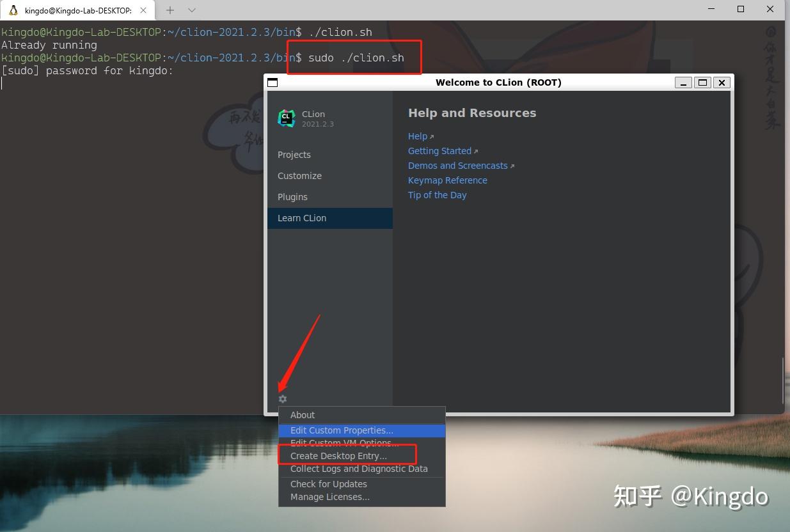Viewport: 790px width, 532px height.
Task: Select Create Desktop Entry from the menu
Action: (338, 455)
